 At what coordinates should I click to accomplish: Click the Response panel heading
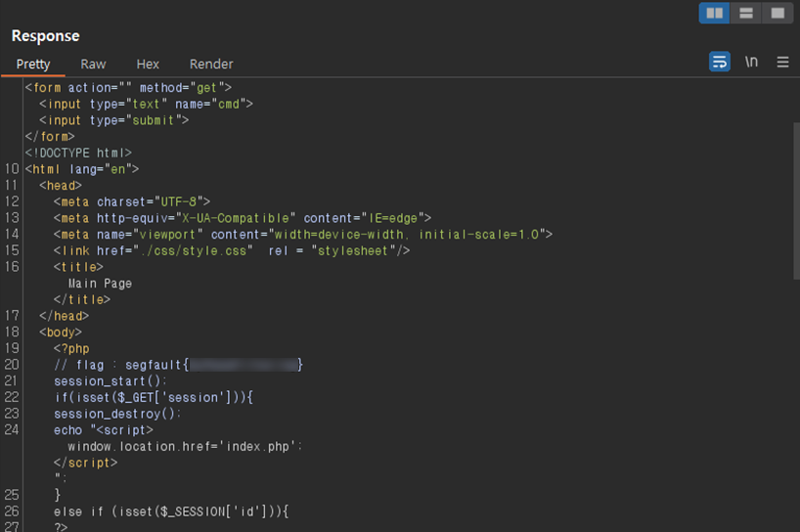point(45,36)
